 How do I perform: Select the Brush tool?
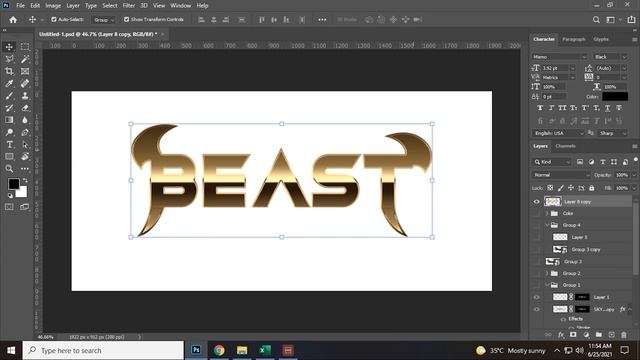[x=9, y=96]
